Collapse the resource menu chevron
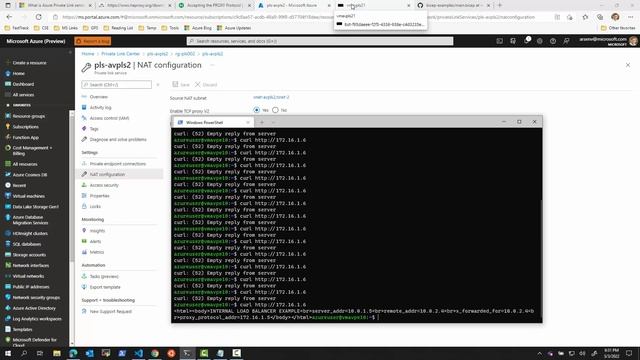640x360 pixels. (158, 84)
